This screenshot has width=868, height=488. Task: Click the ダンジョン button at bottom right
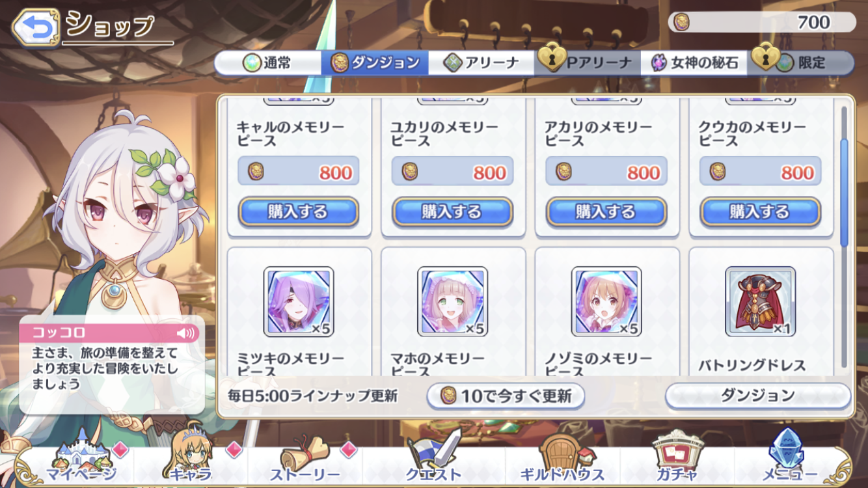758,396
